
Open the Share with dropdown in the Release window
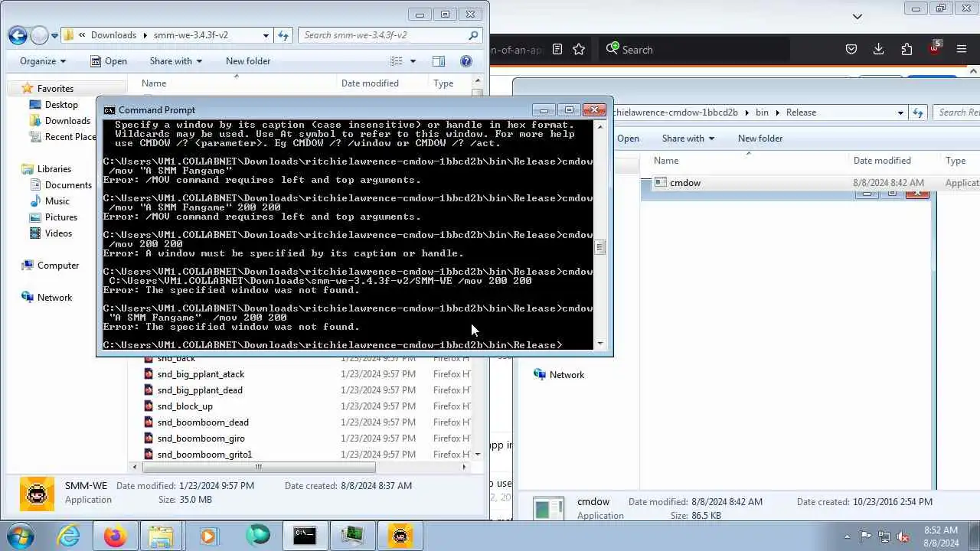688,139
